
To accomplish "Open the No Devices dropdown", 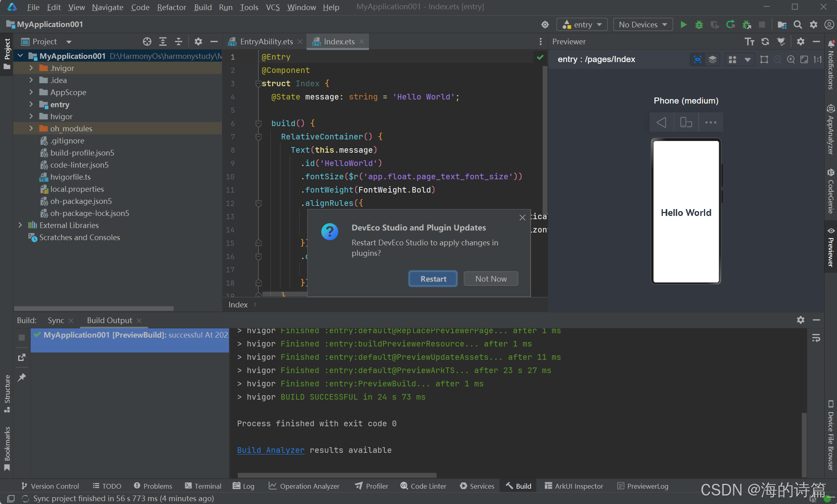I will [x=643, y=25].
